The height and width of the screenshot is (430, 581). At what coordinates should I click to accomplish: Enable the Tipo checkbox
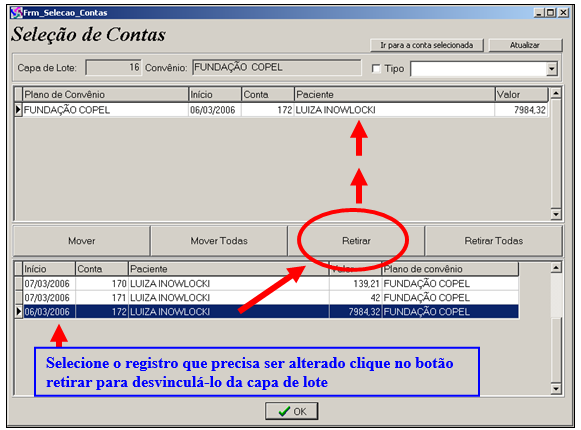pyautogui.click(x=376, y=69)
